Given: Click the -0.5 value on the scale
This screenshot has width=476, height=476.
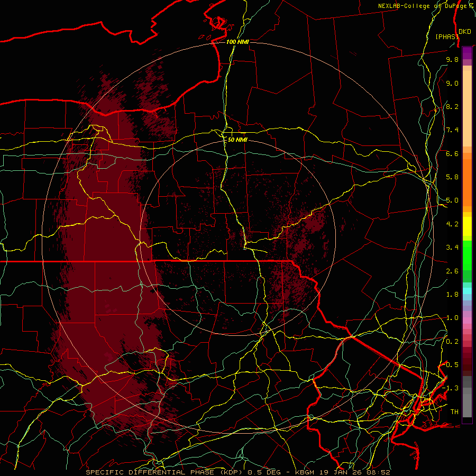Looking at the screenshot, I should pyautogui.click(x=451, y=365).
